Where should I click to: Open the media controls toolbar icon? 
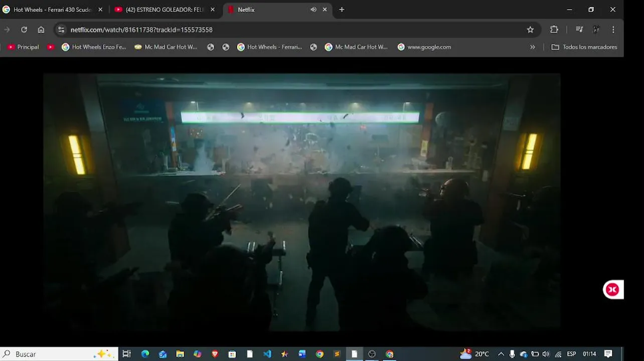click(x=579, y=30)
